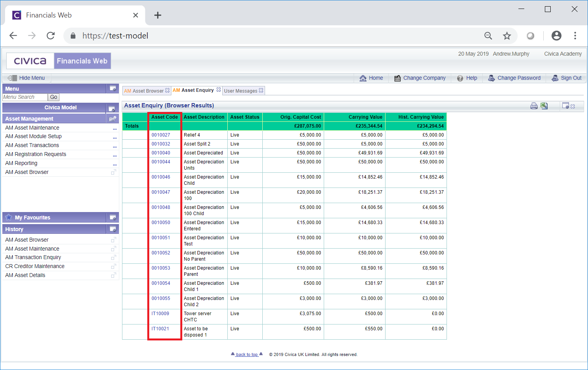Image resolution: width=588 pixels, height=370 pixels.
Task: Close Asset Enquiry results panel icon
Action: pyautogui.click(x=573, y=106)
